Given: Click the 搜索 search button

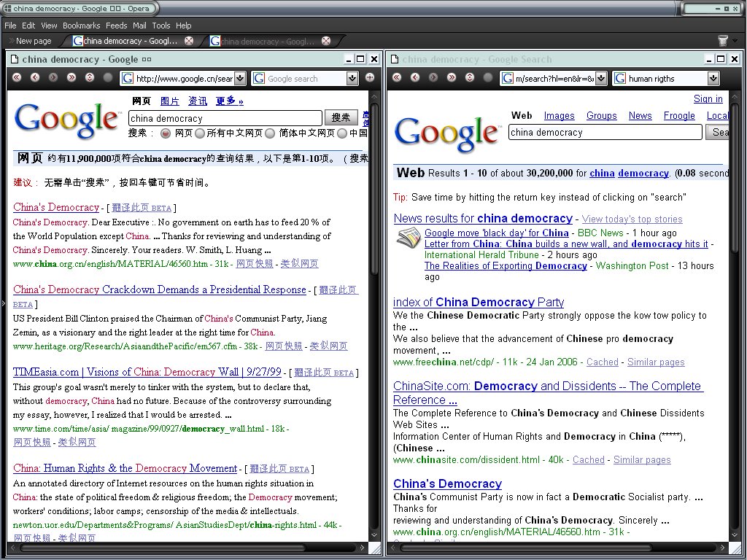Looking at the screenshot, I should [341, 117].
